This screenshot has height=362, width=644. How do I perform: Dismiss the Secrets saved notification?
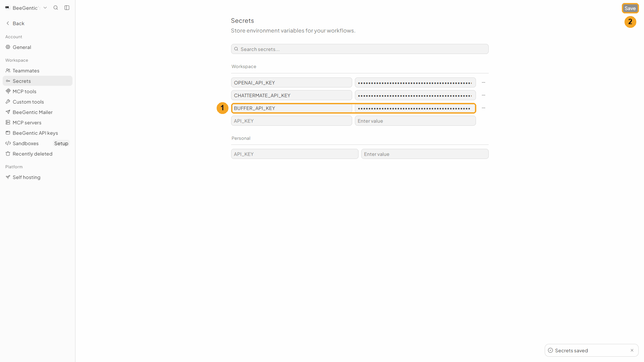(632, 350)
